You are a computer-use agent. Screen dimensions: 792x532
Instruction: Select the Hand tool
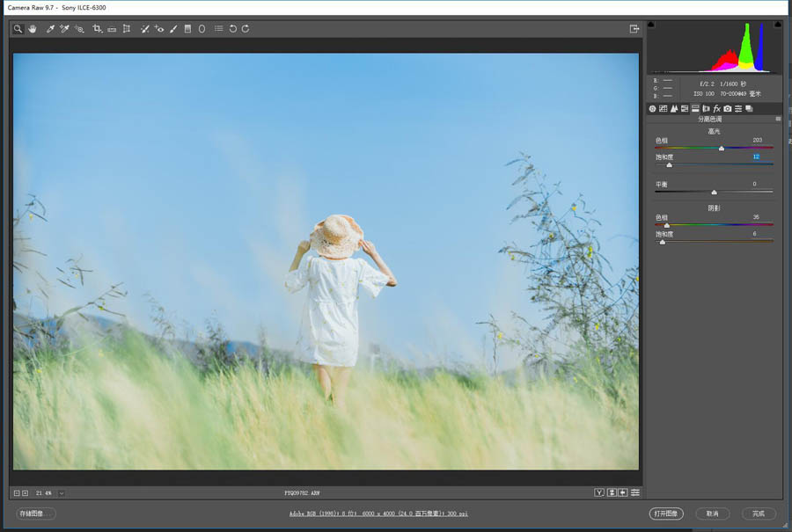(x=33, y=29)
